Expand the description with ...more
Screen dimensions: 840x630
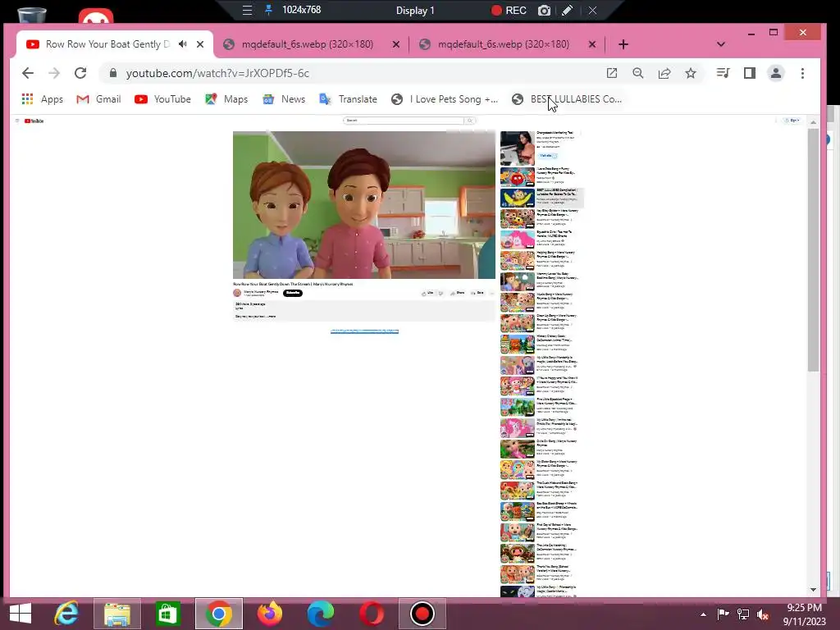(x=271, y=317)
